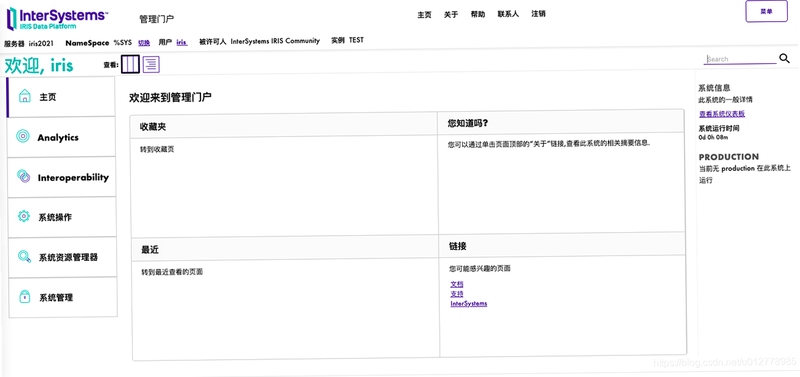Click the gear icon for 系统操作
Screen dimensions: 800x377
24,216
